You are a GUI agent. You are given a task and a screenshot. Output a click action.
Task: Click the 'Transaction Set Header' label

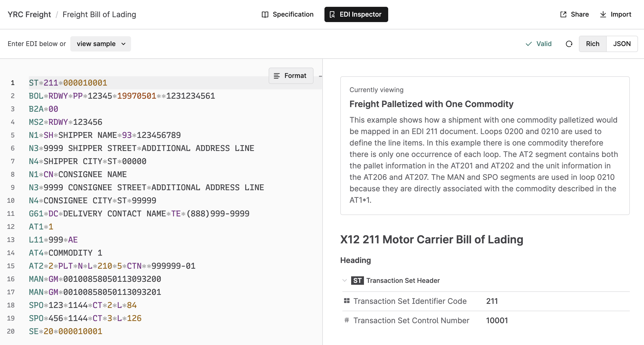(403, 280)
